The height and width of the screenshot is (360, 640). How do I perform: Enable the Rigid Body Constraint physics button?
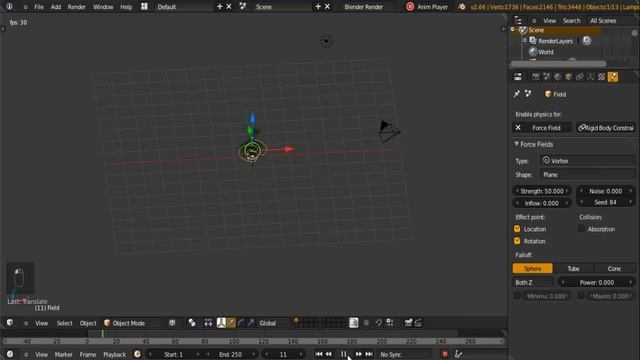pos(606,128)
